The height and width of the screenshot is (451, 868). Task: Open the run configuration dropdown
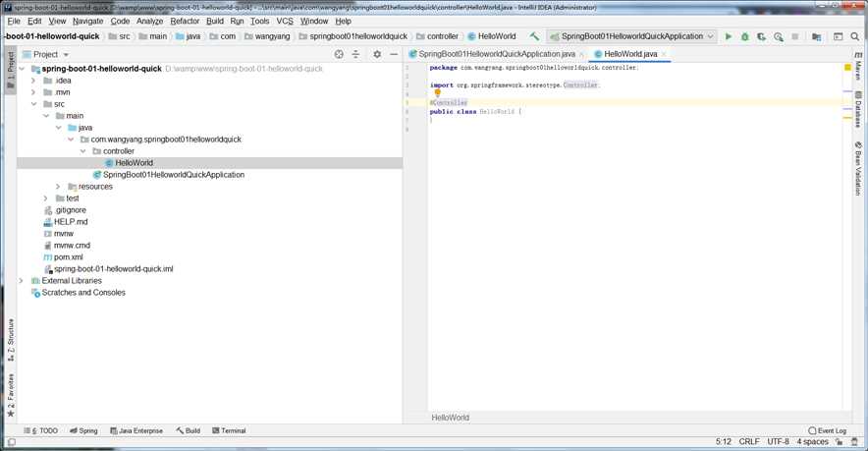point(631,36)
